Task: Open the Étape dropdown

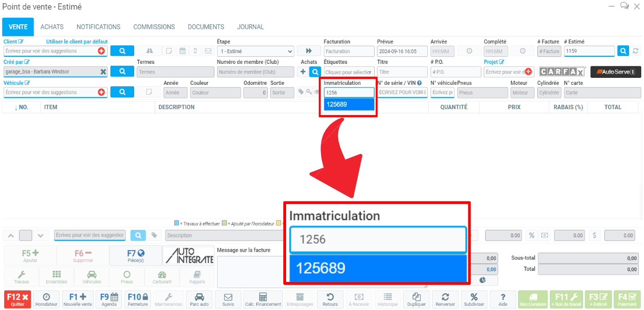Action: (x=255, y=51)
